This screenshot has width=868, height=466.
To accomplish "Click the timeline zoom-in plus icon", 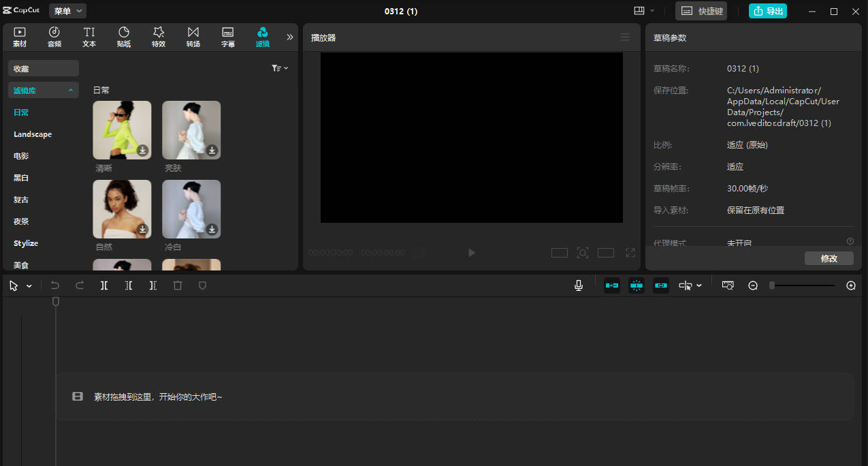I will pyautogui.click(x=851, y=286).
